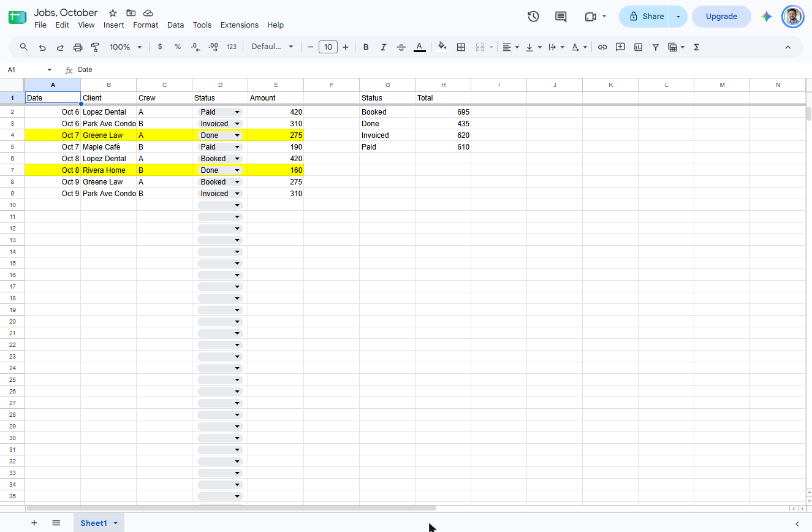Open the Data menu

pyautogui.click(x=175, y=25)
